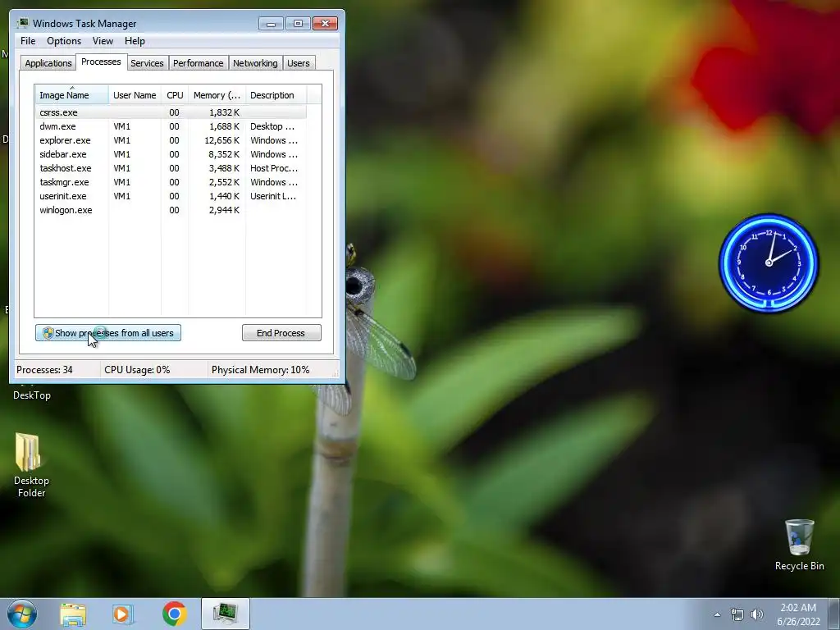Screen dimensions: 840x630
Task: Launch Windows Media Player from taskbar
Action: point(123,614)
